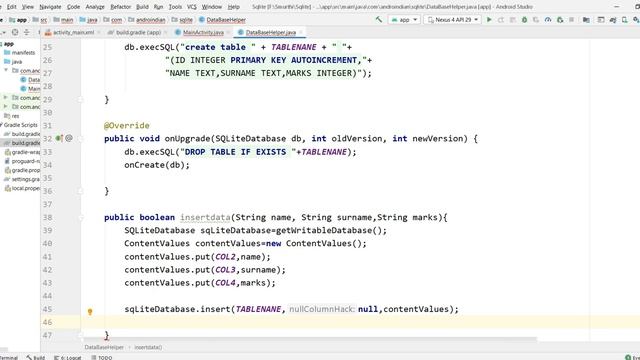This screenshot has width=640, height=360.
Task: Open the Run menu
Action: 158,7
